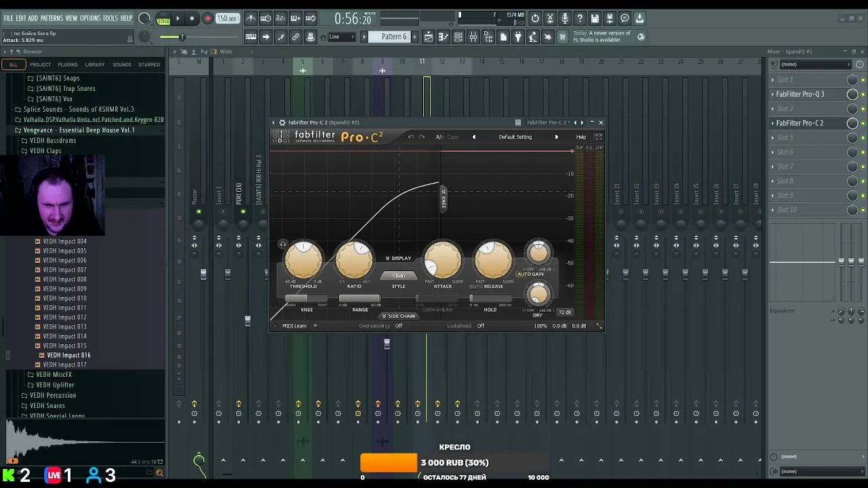The image size is (868, 488).
Task: Expand the VEDH Bassdrums folder
Action: 53,140
